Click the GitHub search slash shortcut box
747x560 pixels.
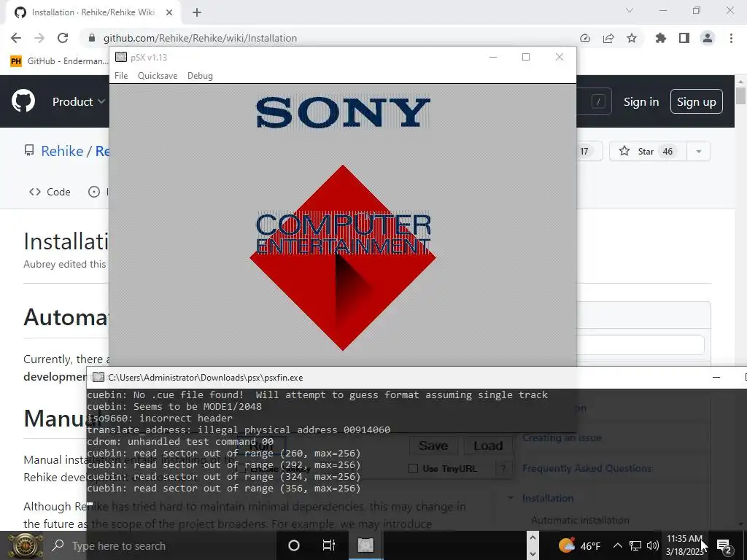pyautogui.click(x=598, y=101)
